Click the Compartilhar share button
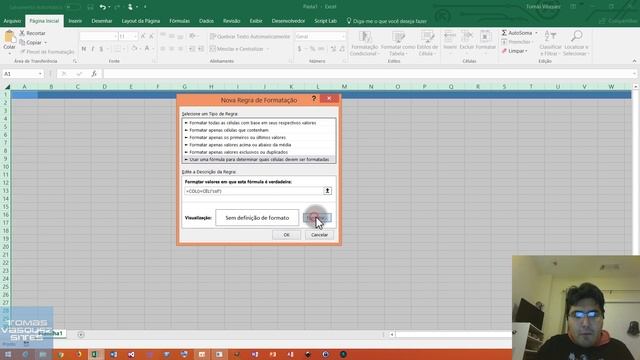The image size is (640, 360). tap(618, 21)
